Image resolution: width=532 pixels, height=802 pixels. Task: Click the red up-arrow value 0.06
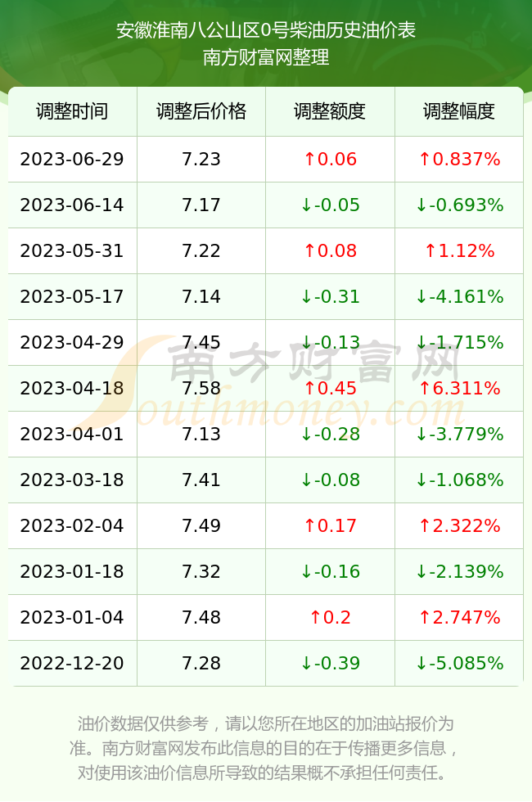point(330,159)
